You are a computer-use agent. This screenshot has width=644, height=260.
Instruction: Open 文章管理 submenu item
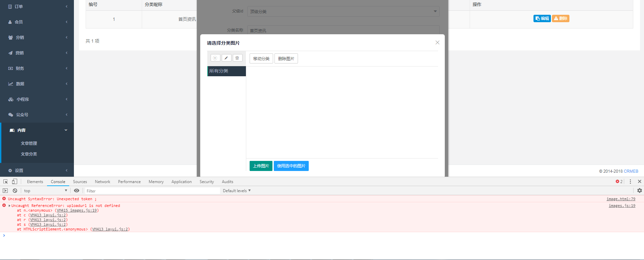click(29, 143)
